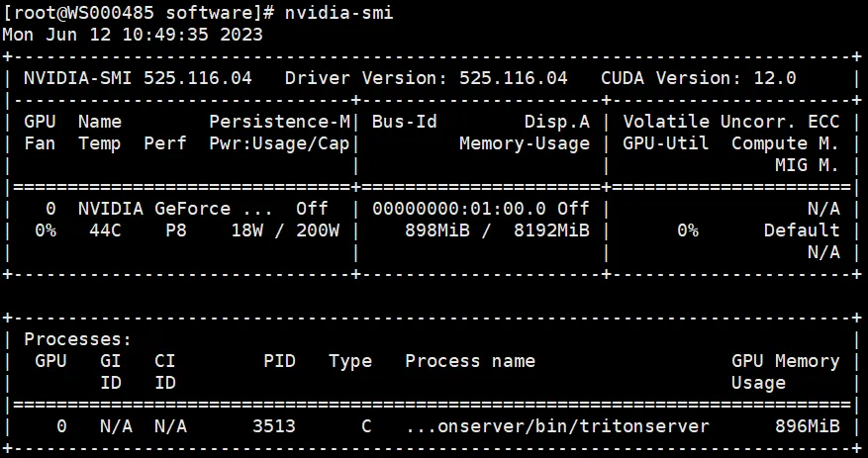Click the 896MiB process memory usage

coord(807,426)
